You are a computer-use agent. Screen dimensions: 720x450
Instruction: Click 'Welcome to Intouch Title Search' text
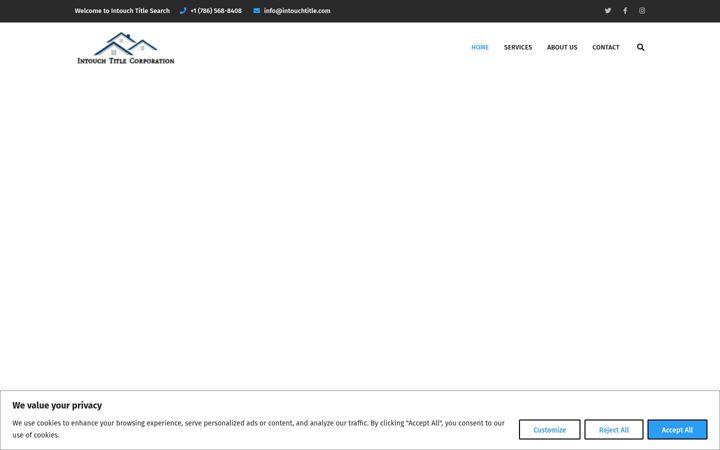tap(122, 11)
